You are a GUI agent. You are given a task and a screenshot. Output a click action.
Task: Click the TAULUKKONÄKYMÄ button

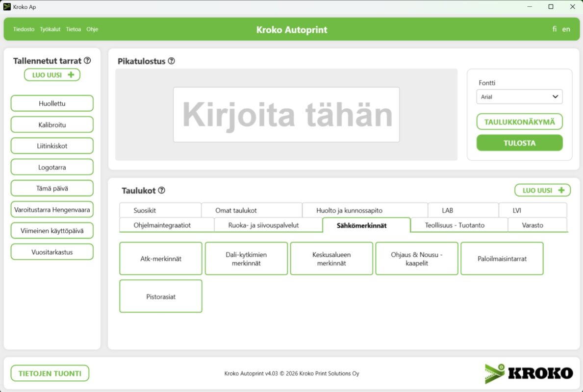click(519, 122)
